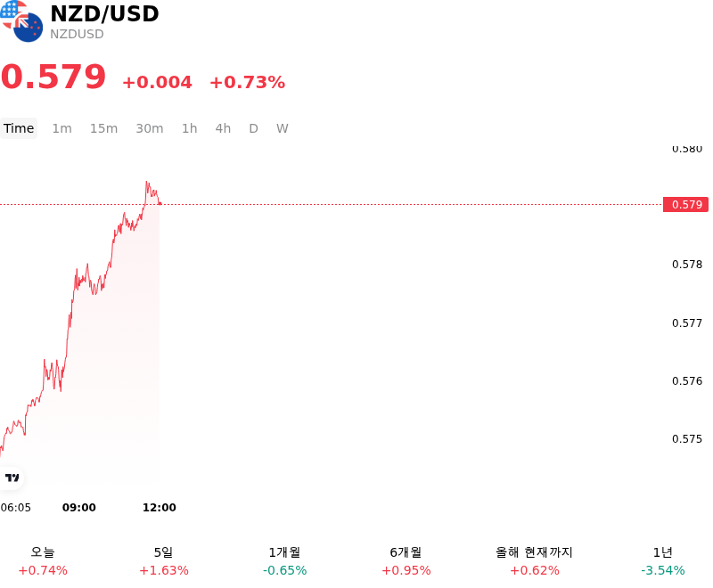The height and width of the screenshot is (588, 713).
Task: Show the 1년 performance range
Action: point(663,561)
